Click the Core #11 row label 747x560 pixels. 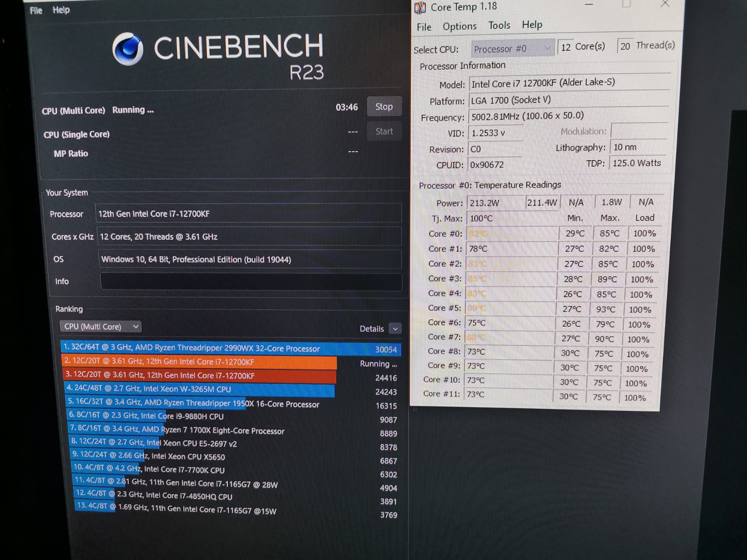[x=441, y=394]
